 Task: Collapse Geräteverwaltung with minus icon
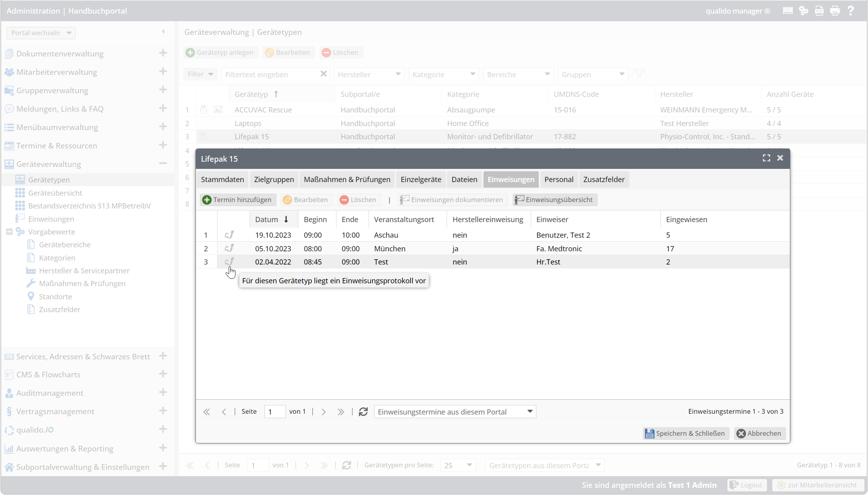point(163,163)
